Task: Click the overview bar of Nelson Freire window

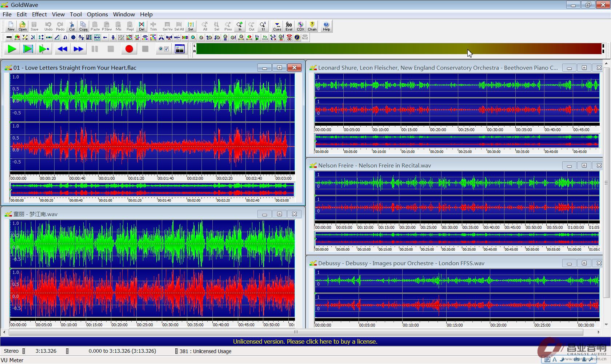Action: [x=457, y=238]
